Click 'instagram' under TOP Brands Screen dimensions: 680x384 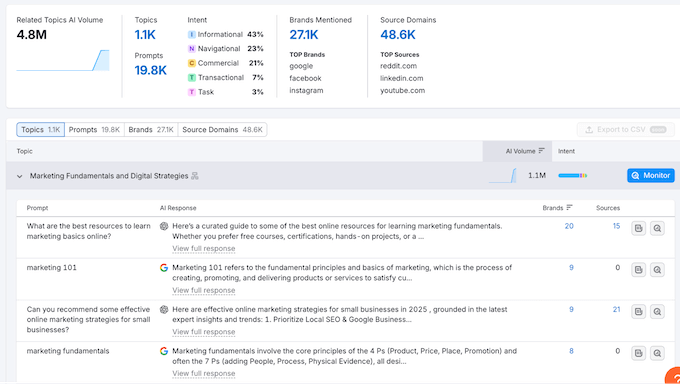tap(306, 91)
